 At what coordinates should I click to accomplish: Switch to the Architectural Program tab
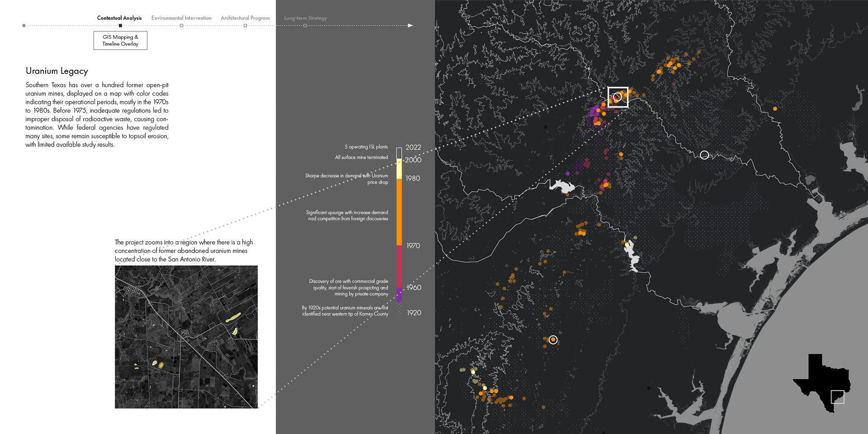point(245,18)
